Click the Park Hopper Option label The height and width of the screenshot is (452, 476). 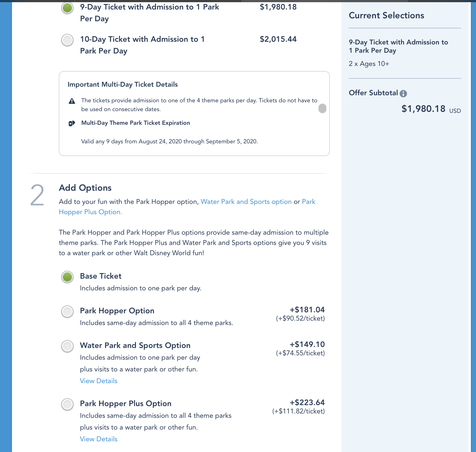(x=117, y=311)
